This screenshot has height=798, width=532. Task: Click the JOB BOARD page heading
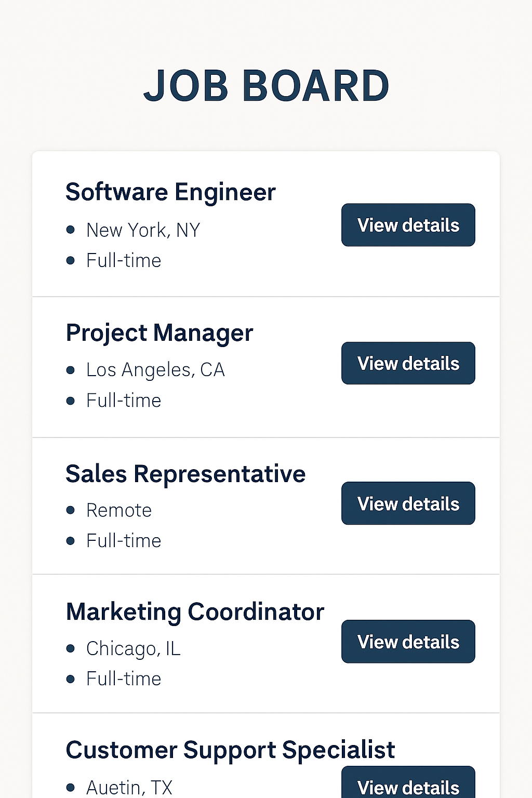pyautogui.click(x=266, y=86)
